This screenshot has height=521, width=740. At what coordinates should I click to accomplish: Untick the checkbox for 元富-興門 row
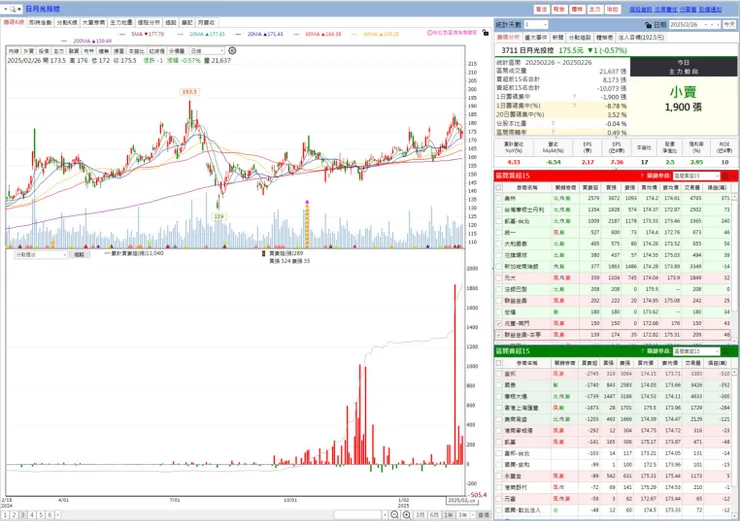point(499,323)
